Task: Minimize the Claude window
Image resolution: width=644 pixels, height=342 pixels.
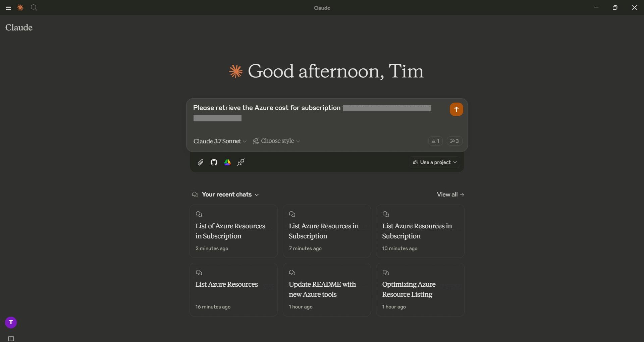Action: coord(596,7)
